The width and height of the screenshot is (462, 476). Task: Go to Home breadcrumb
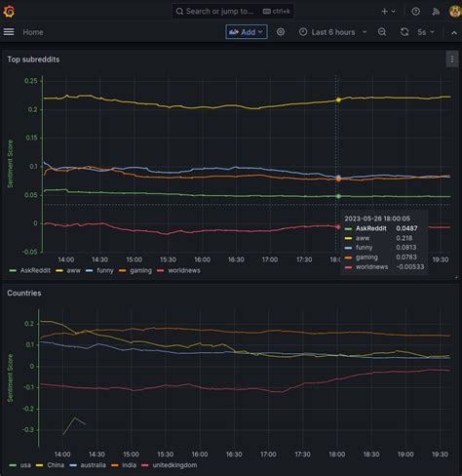[33, 32]
